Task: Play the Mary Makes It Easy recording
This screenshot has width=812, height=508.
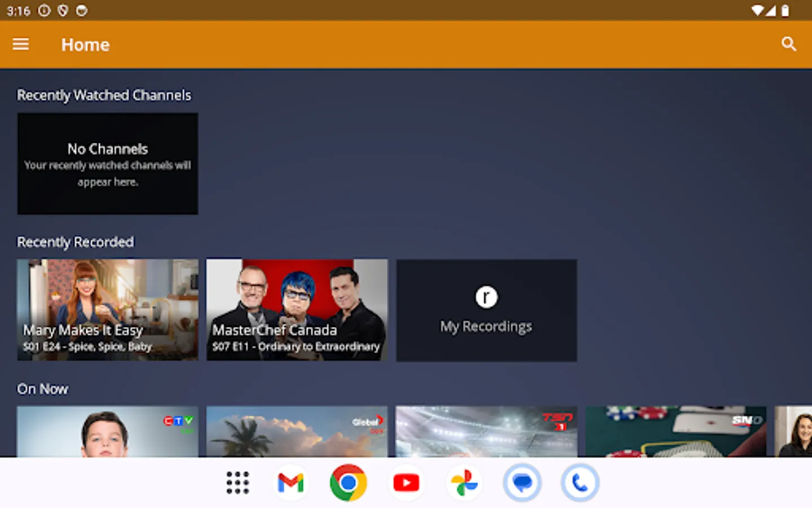Action: [x=107, y=310]
